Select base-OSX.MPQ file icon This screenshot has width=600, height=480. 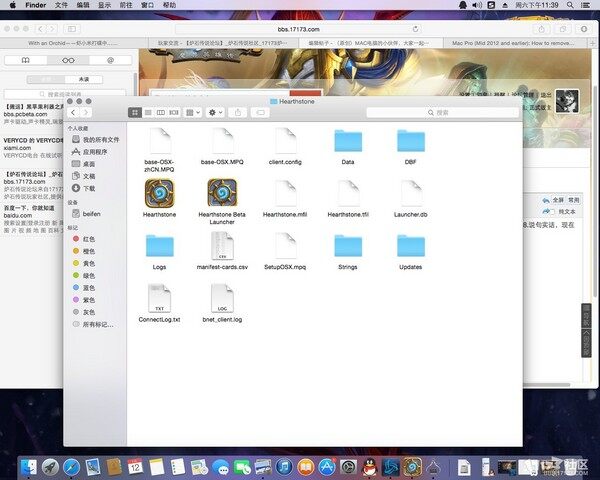tap(222, 141)
